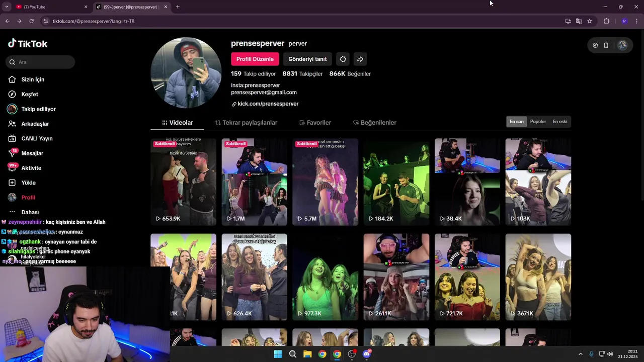644x362 pixels.
Task: View 159 Takip ediliyor list
Action: [254, 73]
